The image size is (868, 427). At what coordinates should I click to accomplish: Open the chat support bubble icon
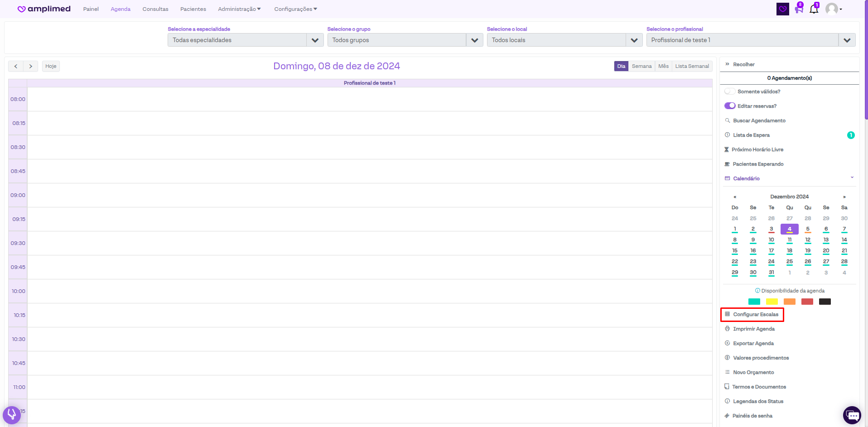click(852, 415)
